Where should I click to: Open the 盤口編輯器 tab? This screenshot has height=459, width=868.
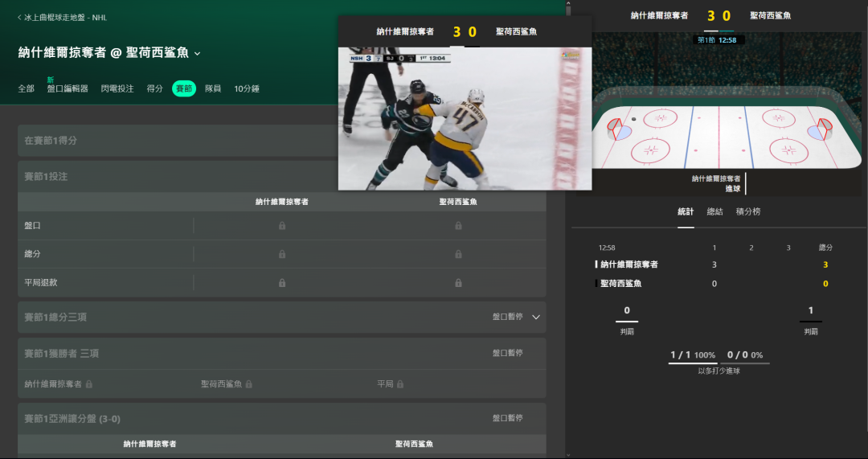click(67, 88)
